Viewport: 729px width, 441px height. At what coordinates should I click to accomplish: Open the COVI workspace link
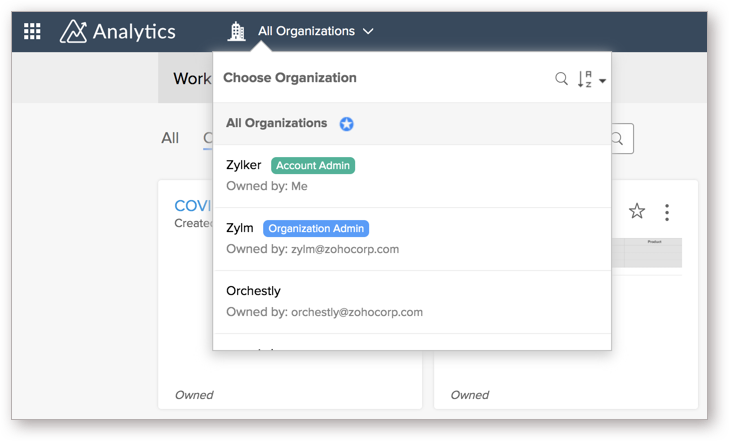point(192,205)
